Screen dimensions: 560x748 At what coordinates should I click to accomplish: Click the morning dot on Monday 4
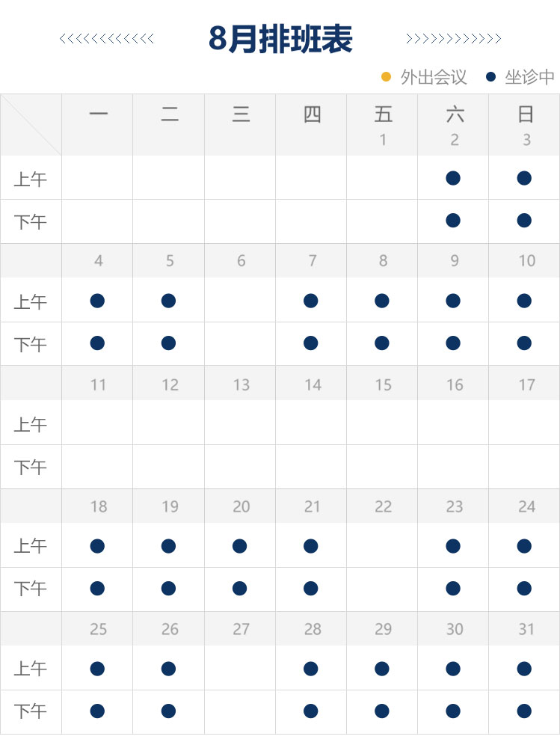(x=97, y=301)
